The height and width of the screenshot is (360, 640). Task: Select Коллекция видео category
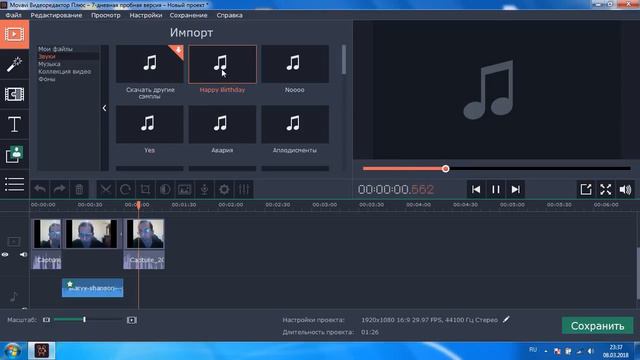[x=64, y=71]
